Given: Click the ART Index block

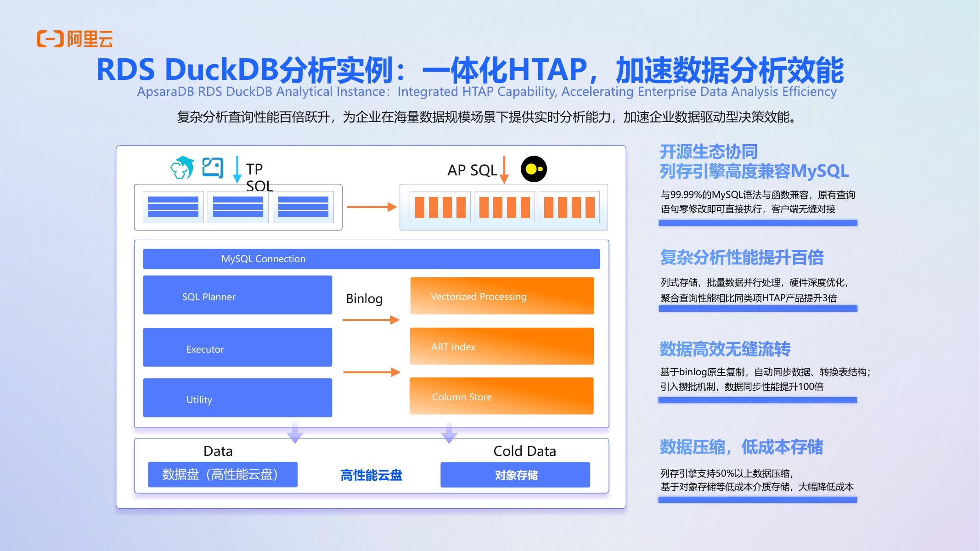Looking at the screenshot, I should tap(501, 346).
